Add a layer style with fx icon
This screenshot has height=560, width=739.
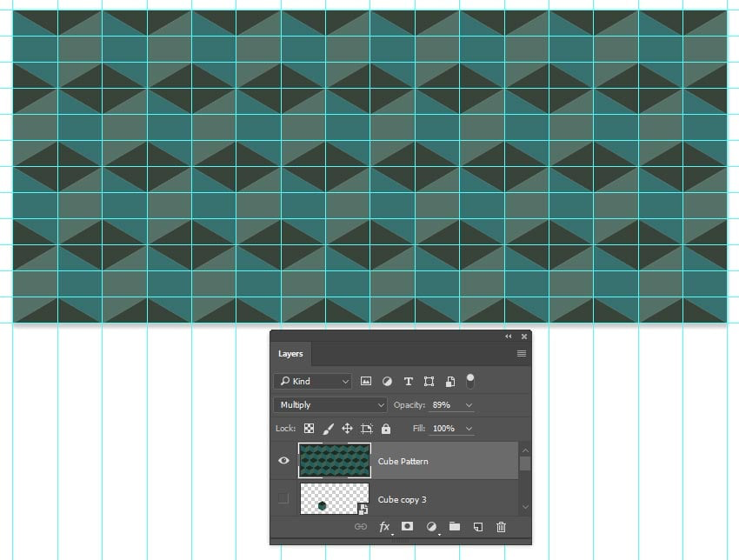click(x=384, y=527)
